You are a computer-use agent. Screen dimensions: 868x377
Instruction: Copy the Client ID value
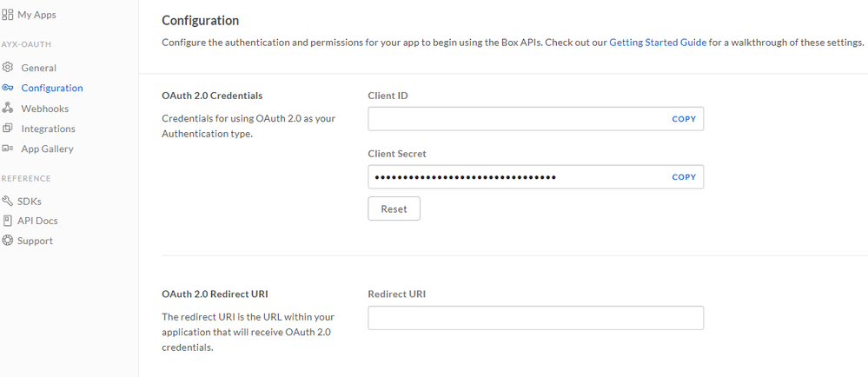[684, 119]
